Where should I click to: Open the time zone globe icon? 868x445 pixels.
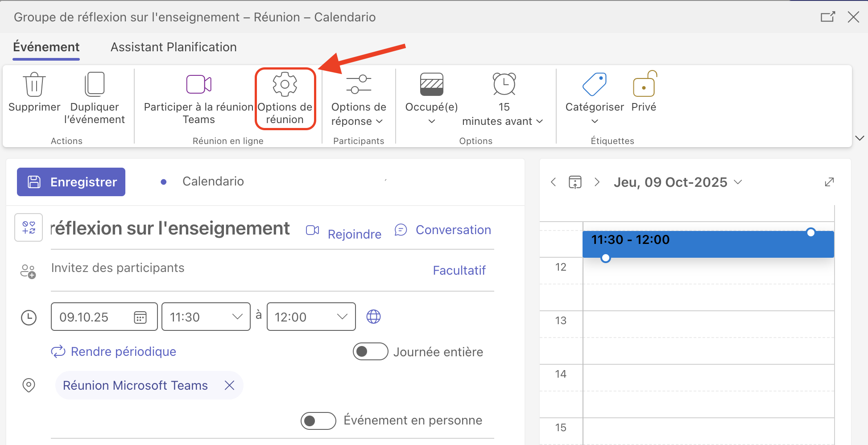pos(373,317)
